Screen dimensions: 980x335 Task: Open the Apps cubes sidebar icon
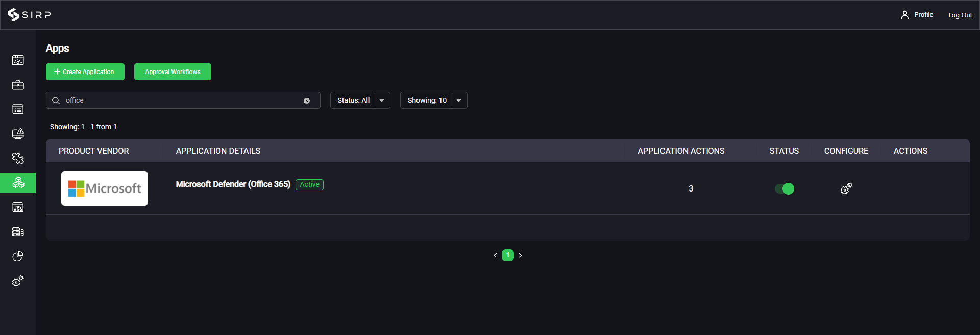point(18,183)
